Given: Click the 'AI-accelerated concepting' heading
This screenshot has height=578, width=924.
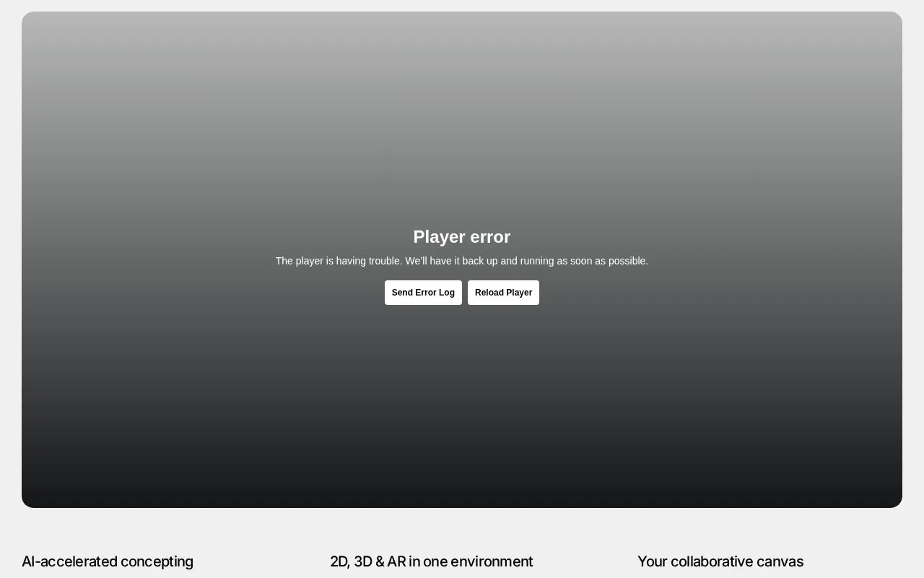Looking at the screenshot, I should tap(108, 561).
